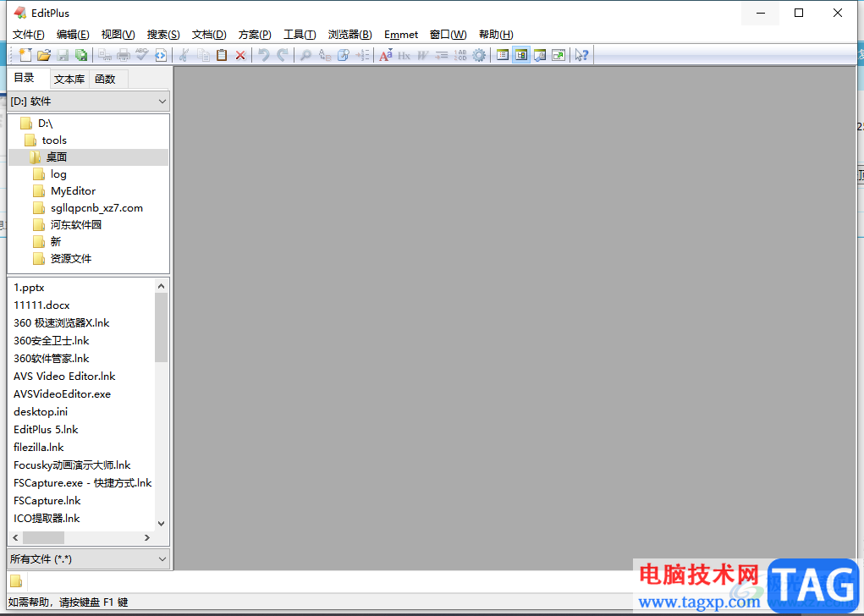Toggle the output window icon
The width and height of the screenshot is (864, 616).
point(540,54)
